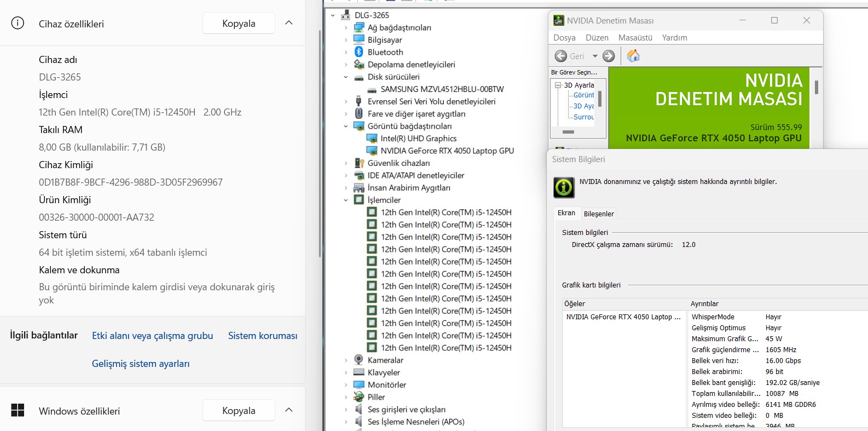This screenshot has height=431, width=868.
Task: Collapse the Disk sürücüleri node
Action: pos(346,77)
